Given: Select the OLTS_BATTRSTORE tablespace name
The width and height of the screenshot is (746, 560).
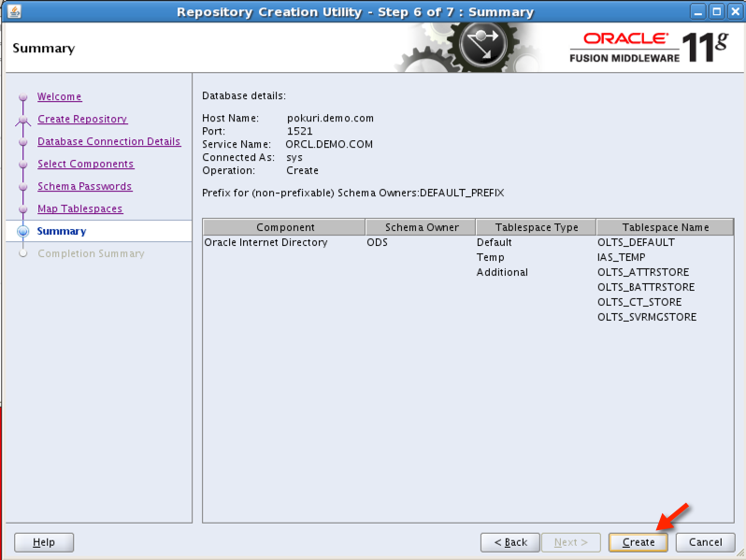Looking at the screenshot, I should [x=646, y=287].
